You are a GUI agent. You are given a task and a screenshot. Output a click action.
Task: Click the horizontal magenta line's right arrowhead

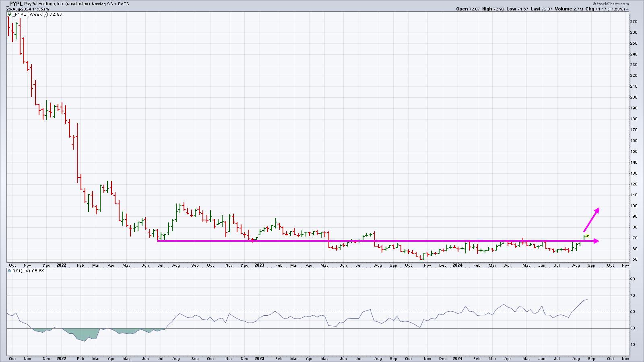coord(597,241)
